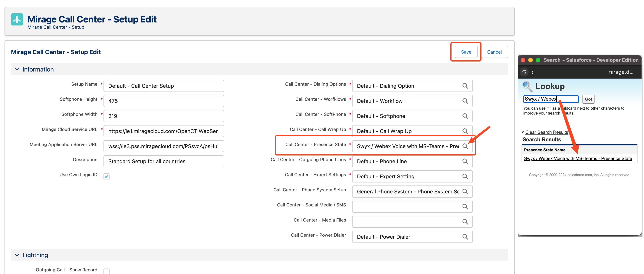Viewport: 644px width, 274px height.
Task: Click the Description input field
Action: point(164,161)
